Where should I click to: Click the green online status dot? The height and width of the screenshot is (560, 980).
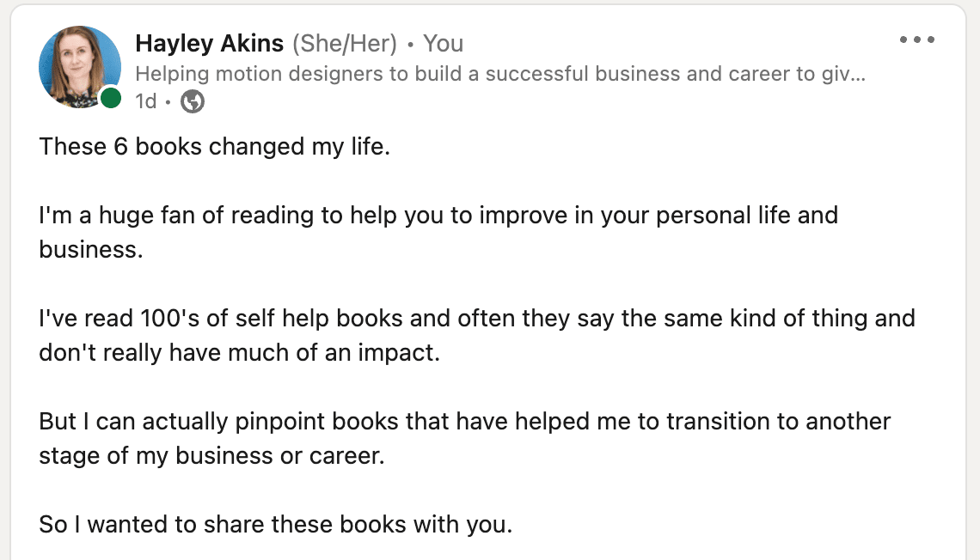[x=111, y=98]
